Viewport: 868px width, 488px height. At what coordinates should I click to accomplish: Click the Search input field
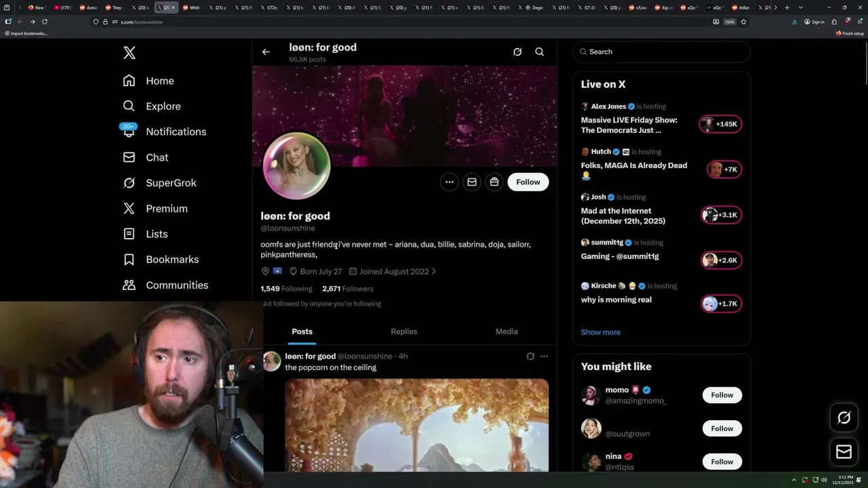tap(662, 52)
